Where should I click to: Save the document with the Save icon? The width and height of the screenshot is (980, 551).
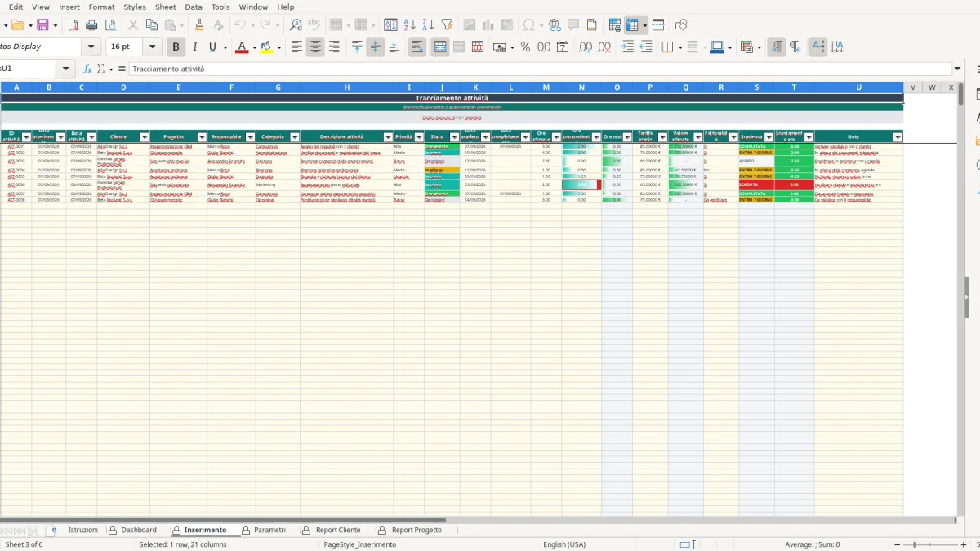click(x=42, y=25)
